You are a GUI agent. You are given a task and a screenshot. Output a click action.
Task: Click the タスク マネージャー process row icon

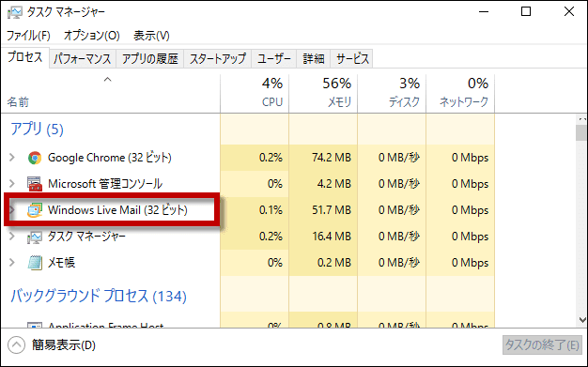35,237
